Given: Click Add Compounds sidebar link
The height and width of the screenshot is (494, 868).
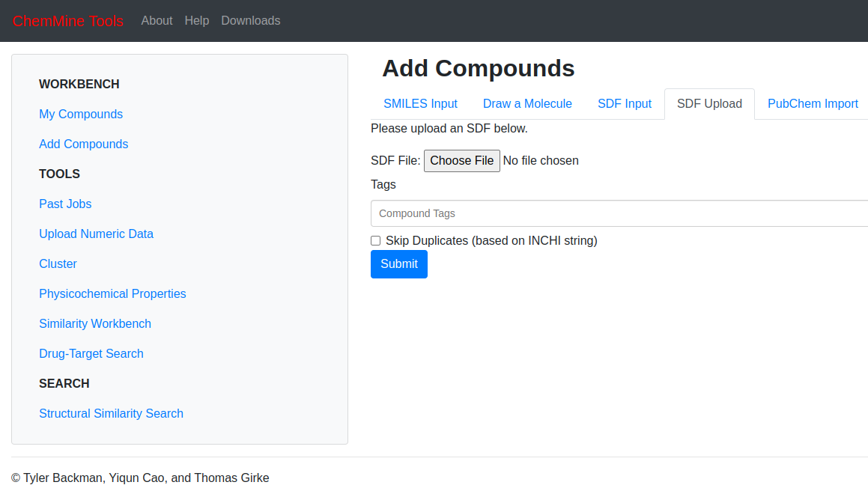Looking at the screenshot, I should [x=83, y=144].
